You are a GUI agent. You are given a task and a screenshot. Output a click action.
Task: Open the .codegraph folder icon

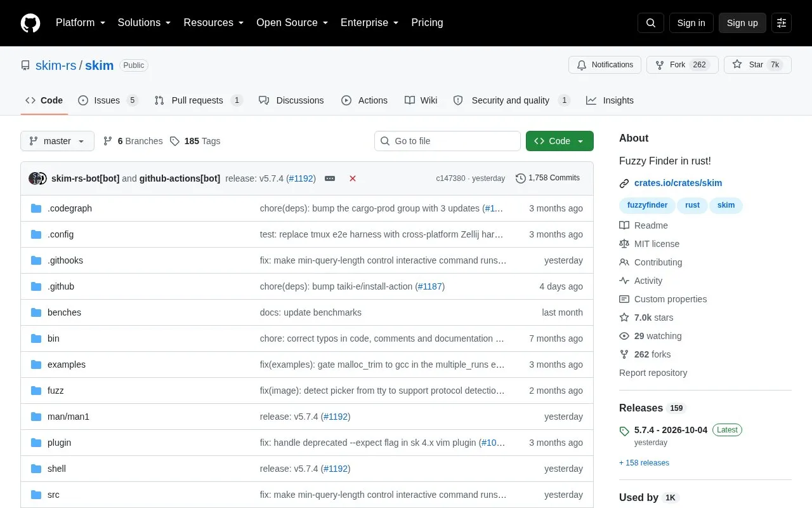point(36,208)
